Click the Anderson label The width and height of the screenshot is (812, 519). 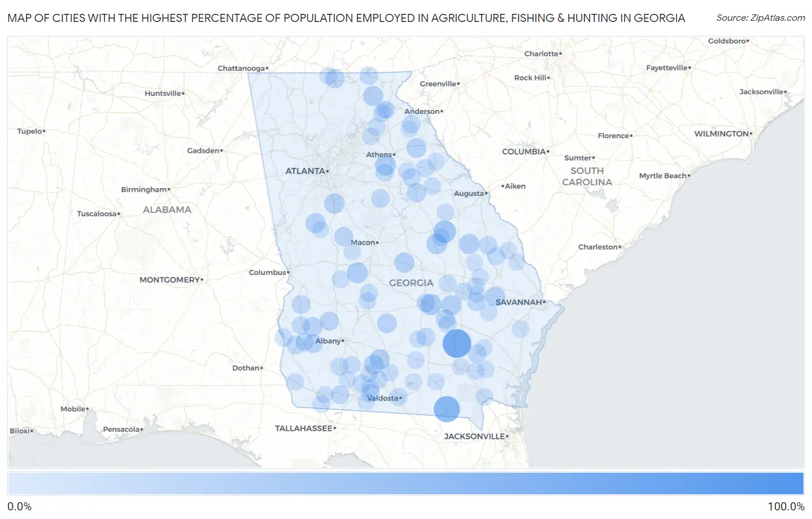pyautogui.click(x=422, y=111)
